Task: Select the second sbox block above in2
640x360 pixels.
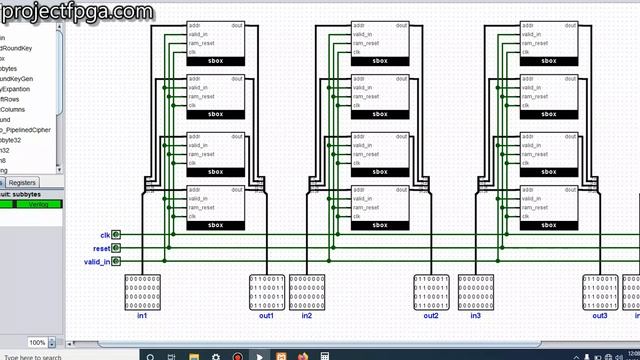Action: click(x=380, y=97)
